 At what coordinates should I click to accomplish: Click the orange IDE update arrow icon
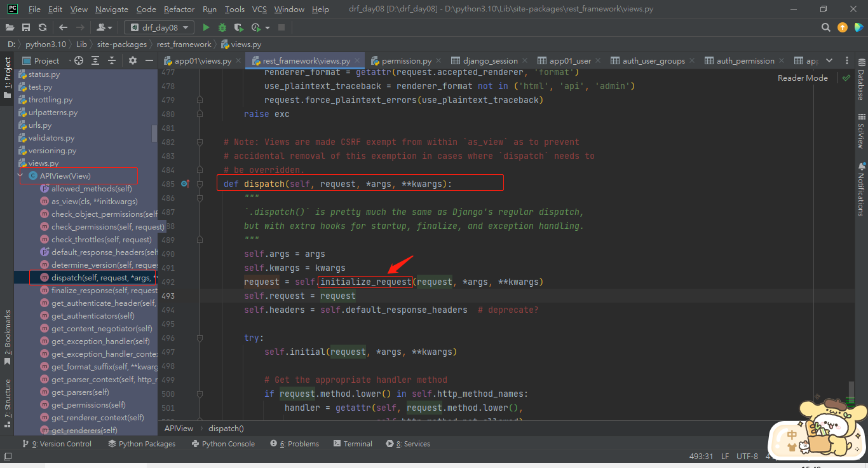click(843, 27)
